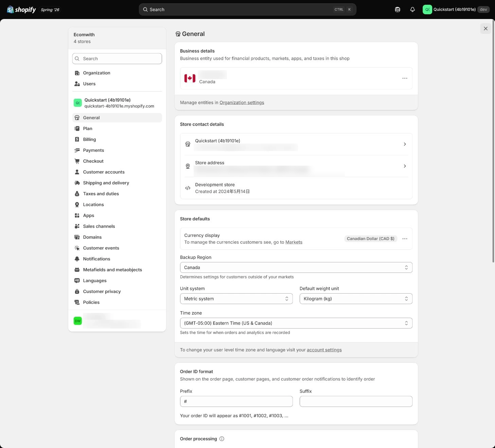Close the settings panel with the X button
Viewport: 495px width, 448px height.
485,29
